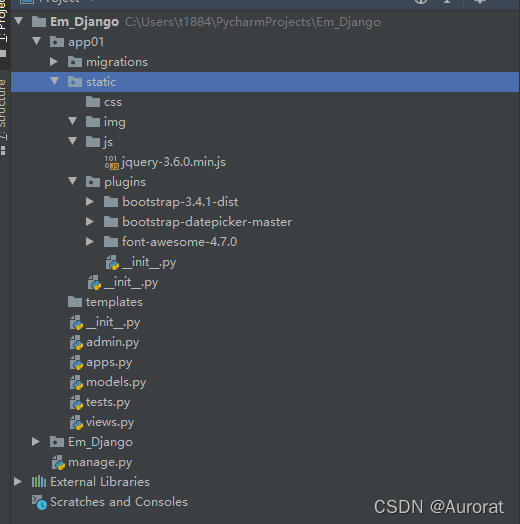Click the css folder icon
Screen dimensions: 520x524
tap(93, 102)
